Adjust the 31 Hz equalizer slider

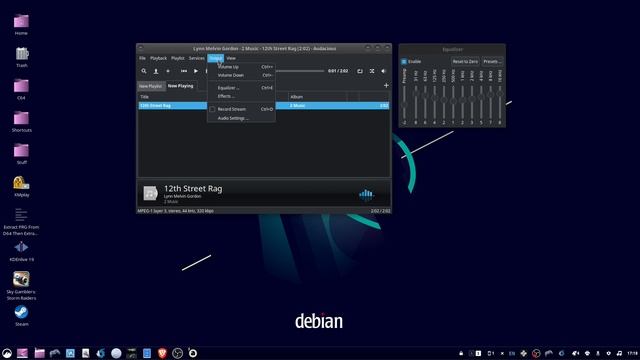coord(416,102)
